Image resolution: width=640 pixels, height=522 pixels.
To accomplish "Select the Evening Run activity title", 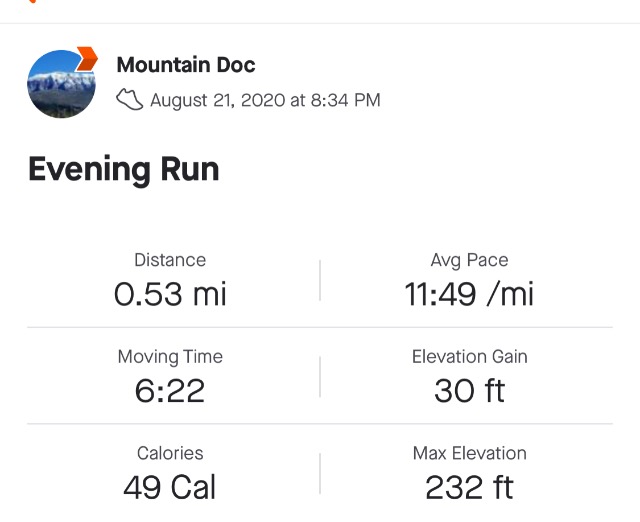I will point(123,169).
